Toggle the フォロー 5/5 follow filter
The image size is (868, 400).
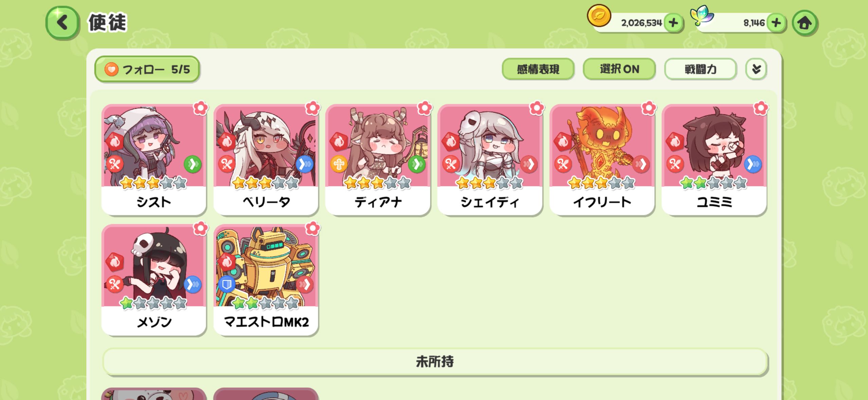click(x=147, y=69)
